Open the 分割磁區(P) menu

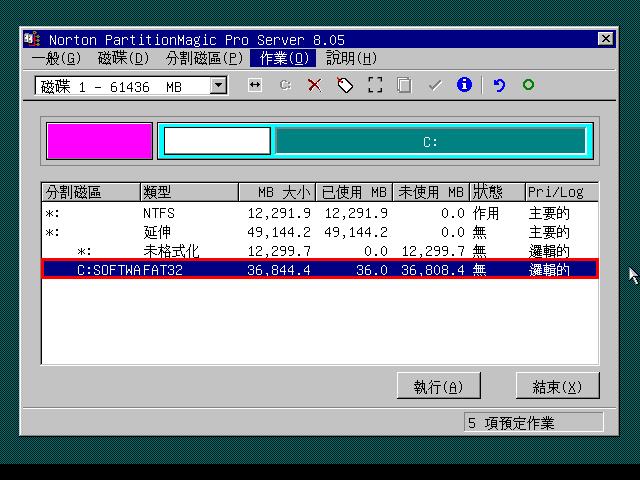[x=204, y=58]
